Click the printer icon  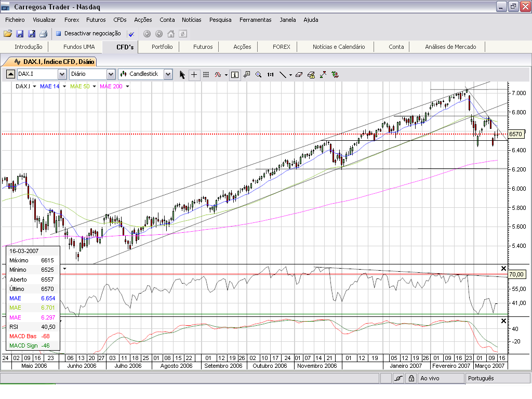point(43,34)
